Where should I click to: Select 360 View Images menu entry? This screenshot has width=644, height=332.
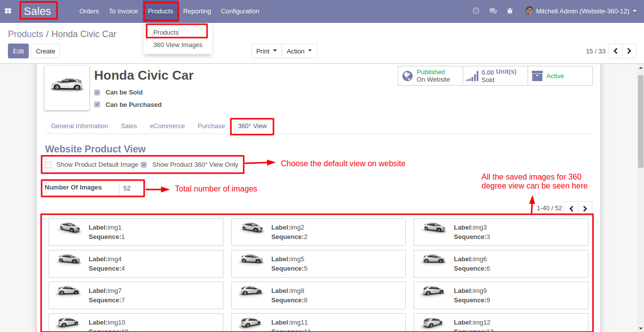point(177,45)
